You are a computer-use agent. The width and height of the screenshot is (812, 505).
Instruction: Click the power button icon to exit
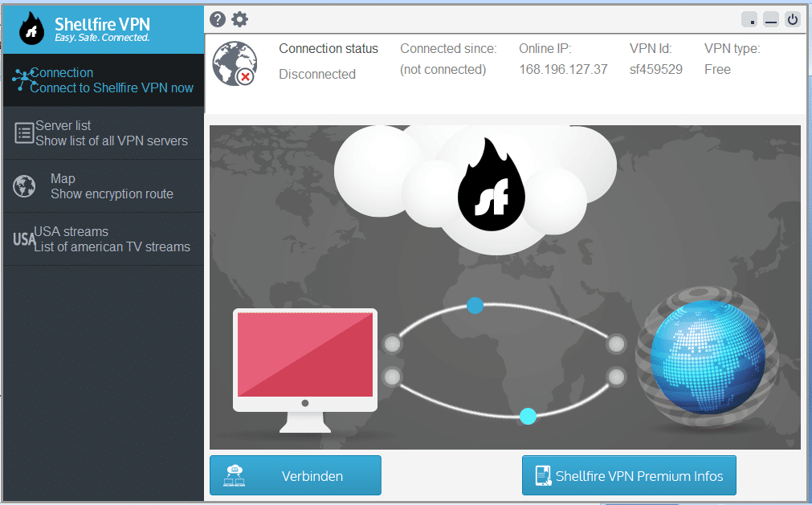click(x=792, y=19)
